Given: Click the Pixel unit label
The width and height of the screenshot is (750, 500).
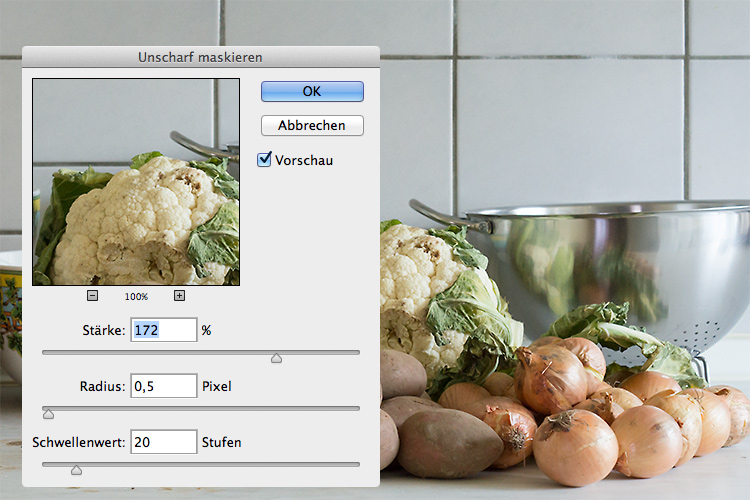Looking at the screenshot, I should tap(217, 386).
